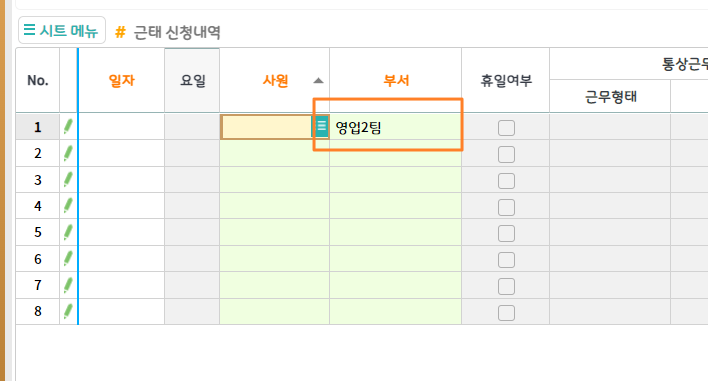Click the 일자 cell in row 2

121,153
